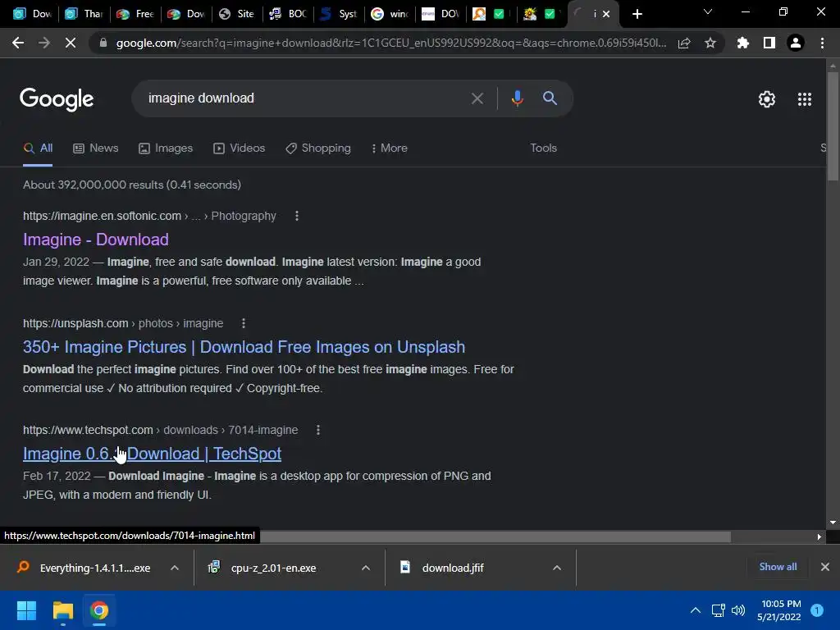Open the tab search dropdown arrow
The width and height of the screenshot is (840, 630).
click(x=708, y=11)
